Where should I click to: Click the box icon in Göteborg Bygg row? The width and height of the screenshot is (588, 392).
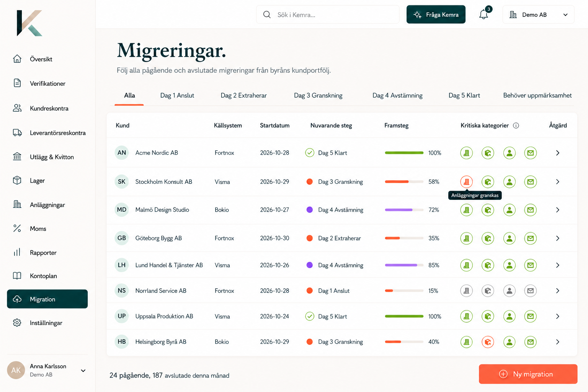488,238
